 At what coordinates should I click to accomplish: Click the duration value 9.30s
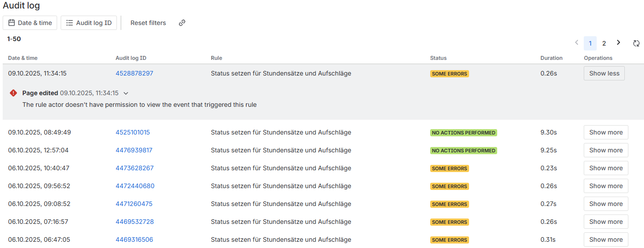pos(548,132)
